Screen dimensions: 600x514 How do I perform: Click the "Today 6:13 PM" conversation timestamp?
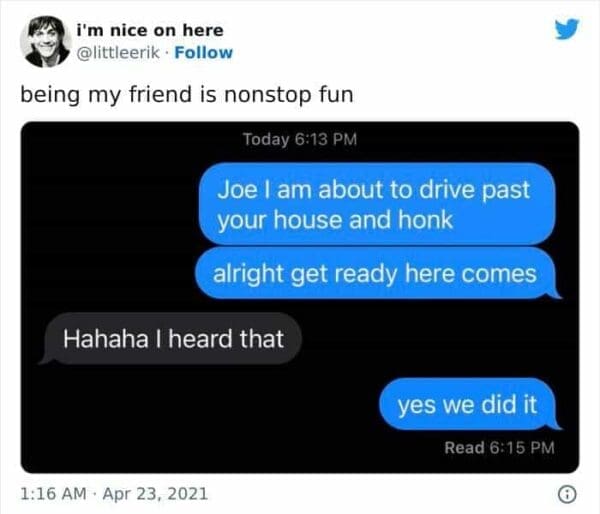[x=300, y=139]
